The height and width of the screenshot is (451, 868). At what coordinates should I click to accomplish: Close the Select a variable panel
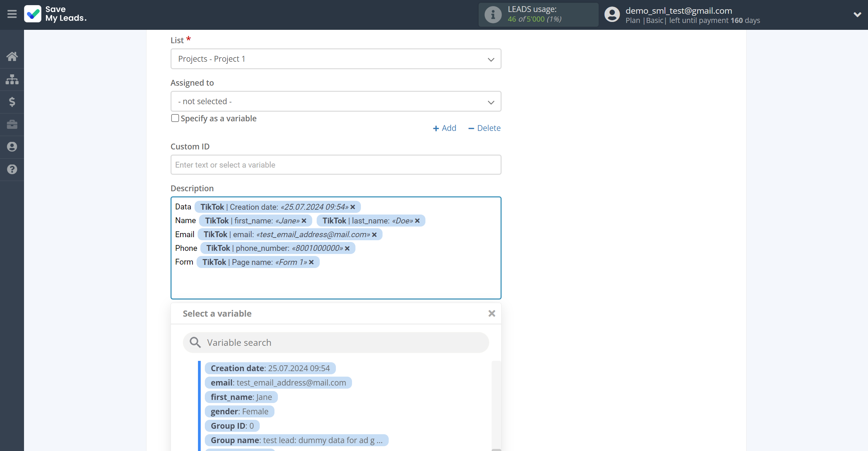point(492,314)
